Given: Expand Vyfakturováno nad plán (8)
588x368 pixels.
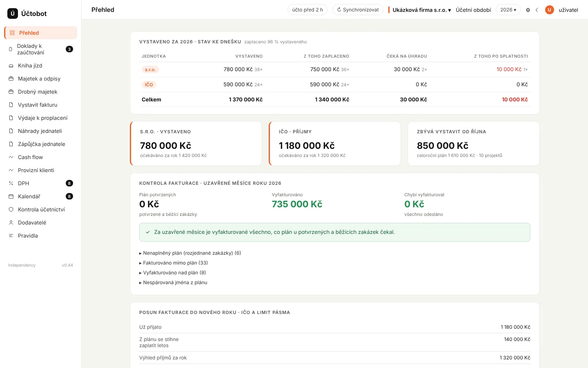Looking at the screenshot, I should (x=173, y=273).
